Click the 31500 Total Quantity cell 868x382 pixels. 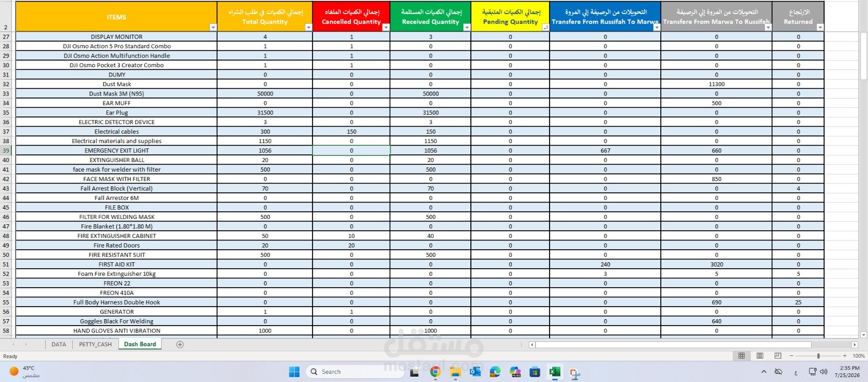coord(265,113)
